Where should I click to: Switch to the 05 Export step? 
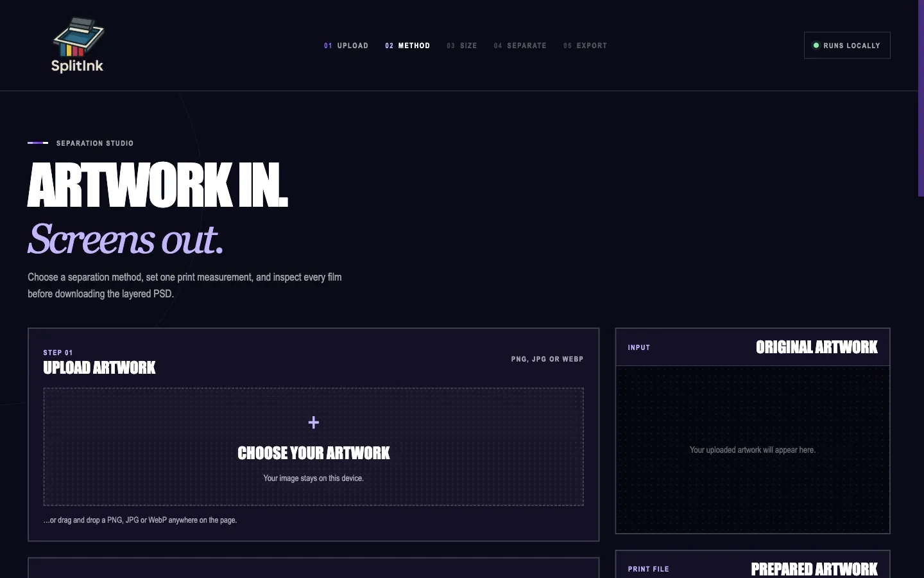585,46
